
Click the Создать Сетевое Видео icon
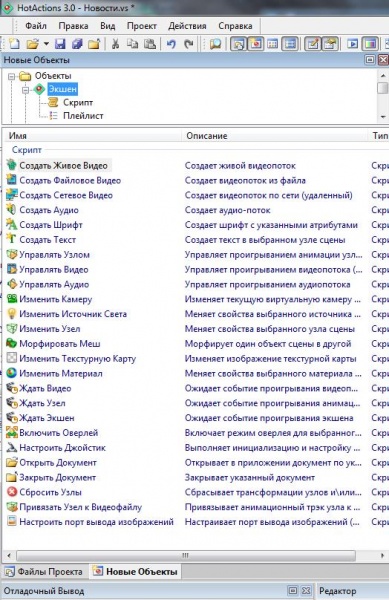coord(12,194)
